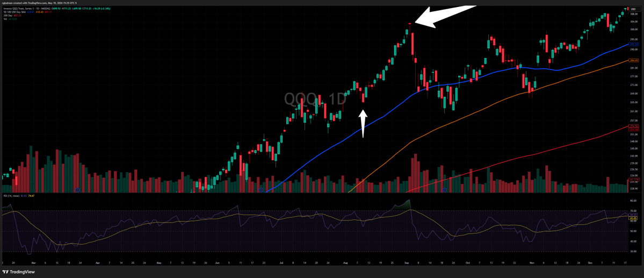Image resolution: width=644 pixels, height=278 pixels.
Task: Click the blue 50-day SMA price label
Action: tap(633, 45)
